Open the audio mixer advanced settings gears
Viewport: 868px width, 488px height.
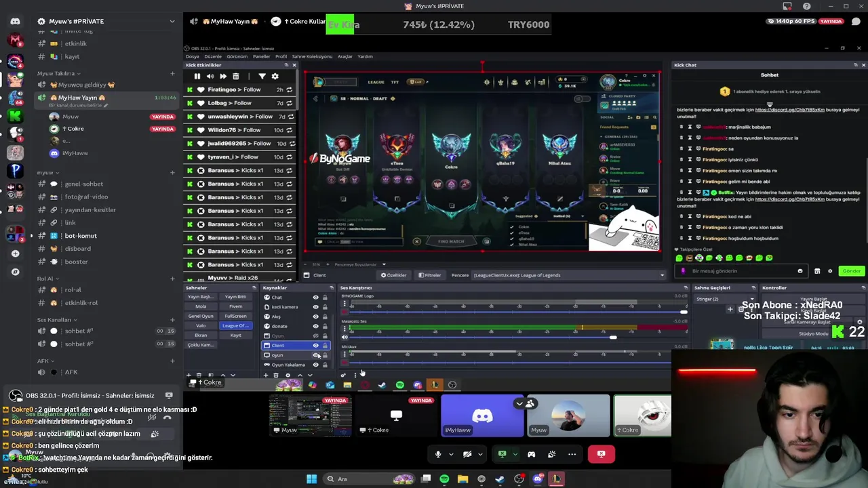click(343, 375)
